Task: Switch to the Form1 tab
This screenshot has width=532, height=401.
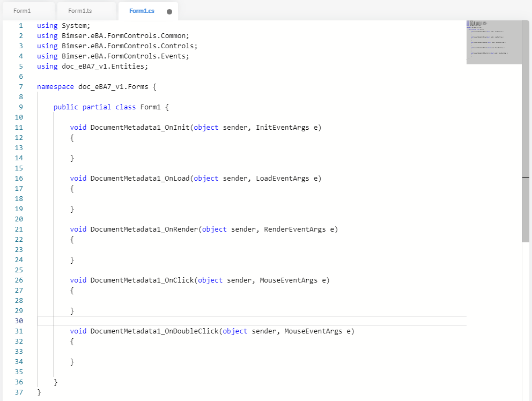Action: pyautogui.click(x=22, y=11)
